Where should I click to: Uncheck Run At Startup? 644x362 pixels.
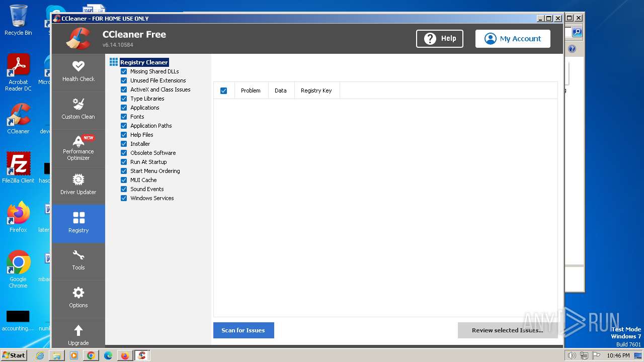[124, 162]
